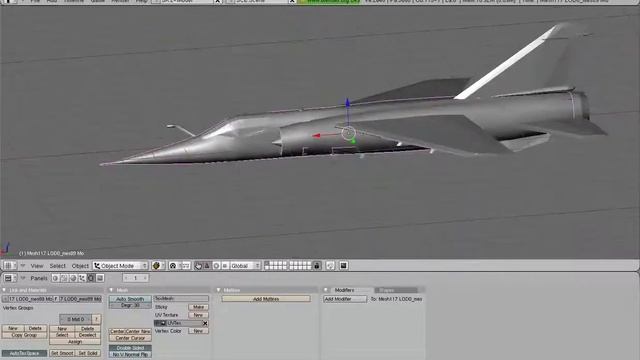Click Copy Group
Viewport: 640px width, 360px height.
point(24,335)
